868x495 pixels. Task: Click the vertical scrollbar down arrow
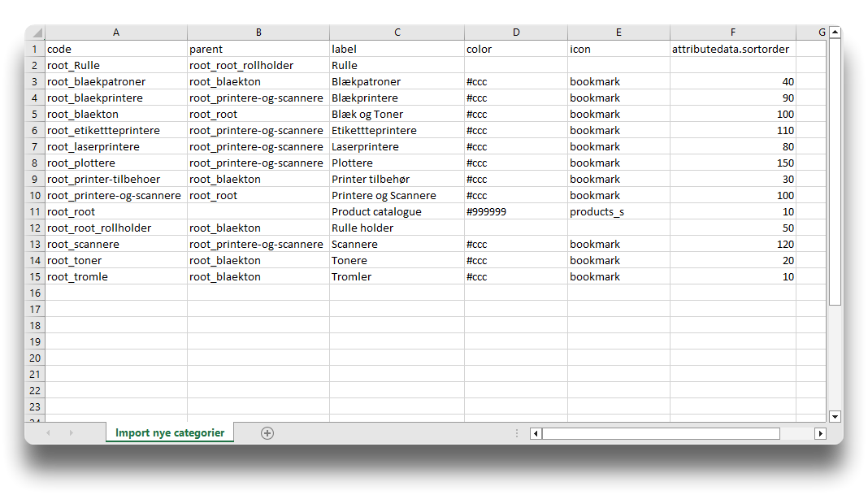[835, 416]
